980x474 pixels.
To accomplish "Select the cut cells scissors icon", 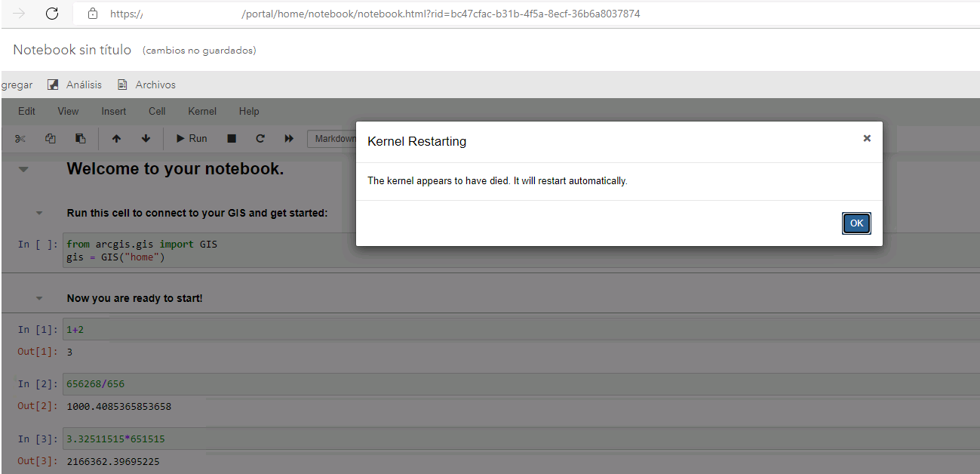I will (x=20, y=138).
